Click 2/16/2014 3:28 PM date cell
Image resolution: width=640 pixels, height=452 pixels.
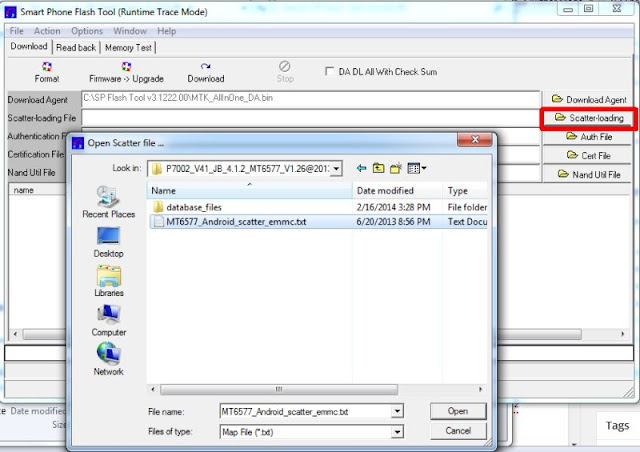[x=393, y=207]
